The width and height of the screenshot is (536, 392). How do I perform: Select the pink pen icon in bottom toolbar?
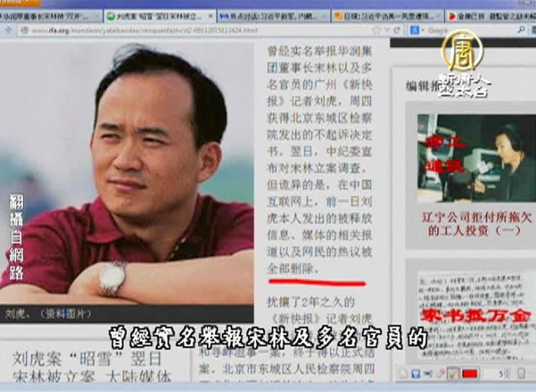pos(440,373)
